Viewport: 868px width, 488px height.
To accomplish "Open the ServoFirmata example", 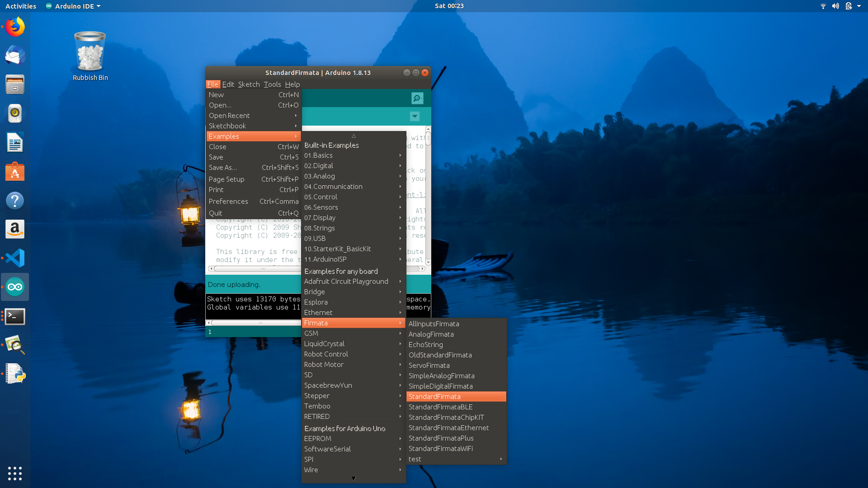I will 456,365.
